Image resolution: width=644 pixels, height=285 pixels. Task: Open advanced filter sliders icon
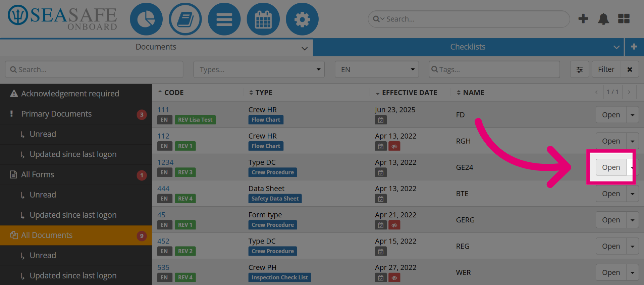pos(580,69)
